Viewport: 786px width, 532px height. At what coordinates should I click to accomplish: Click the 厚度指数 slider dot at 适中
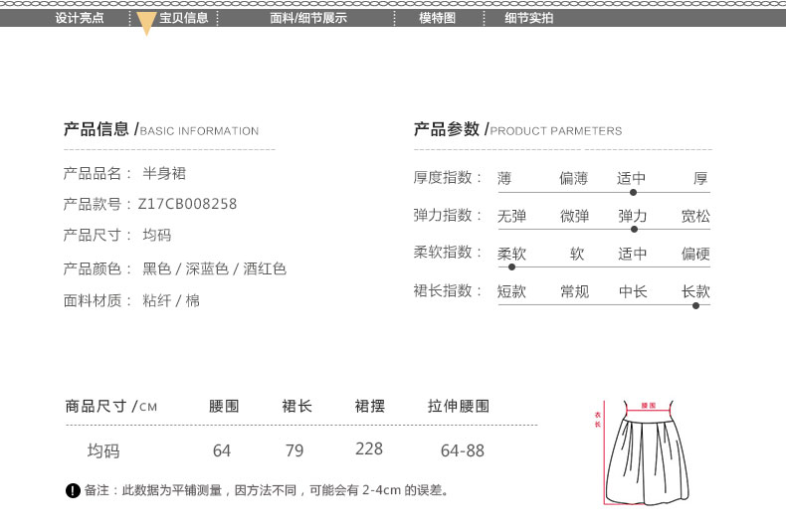tap(634, 191)
